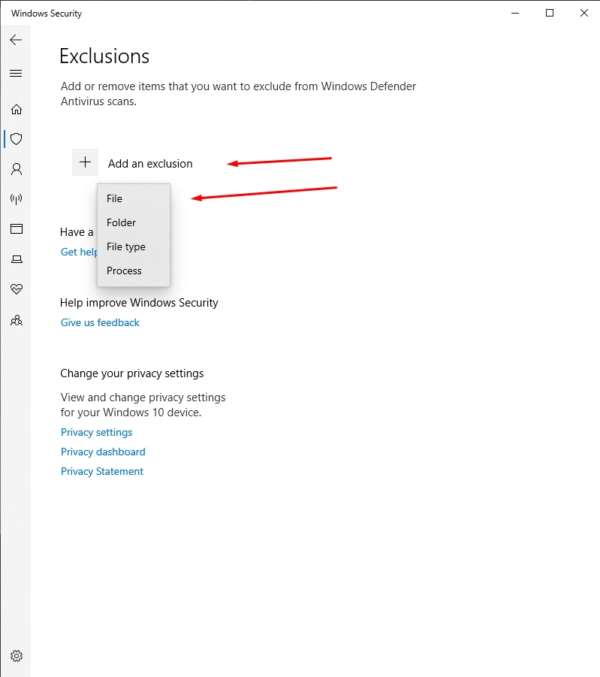Viewport: 600px width, 677px height.
Task: Click the Add an exclusion label
Action: (x=150, y=164)
